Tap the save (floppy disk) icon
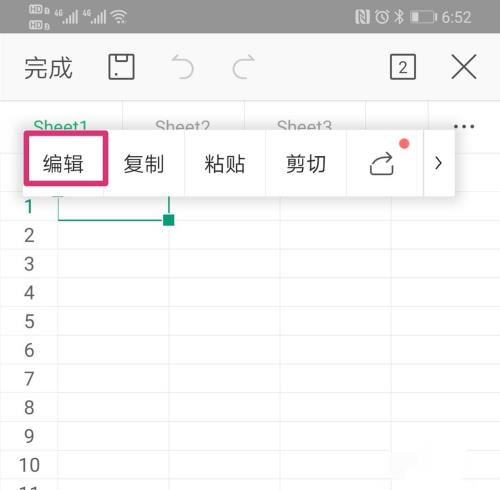Image resolution: width=500 pixels, height=490 pixels. 121,67
